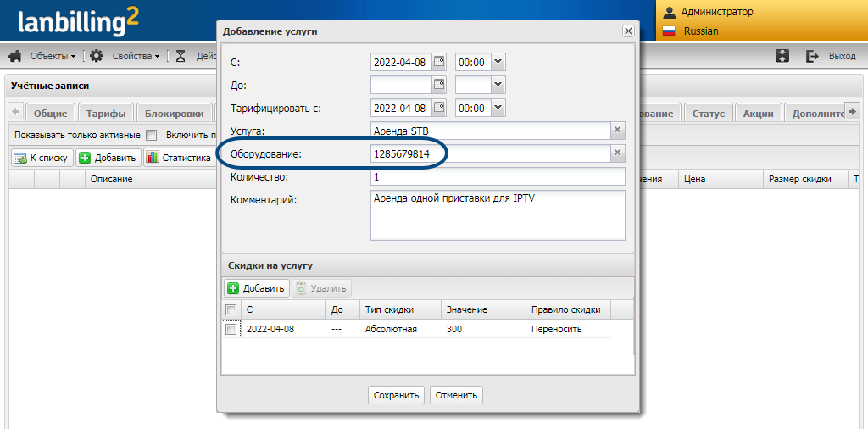Toggle Показывать только активные checkbox

[152, 135]
